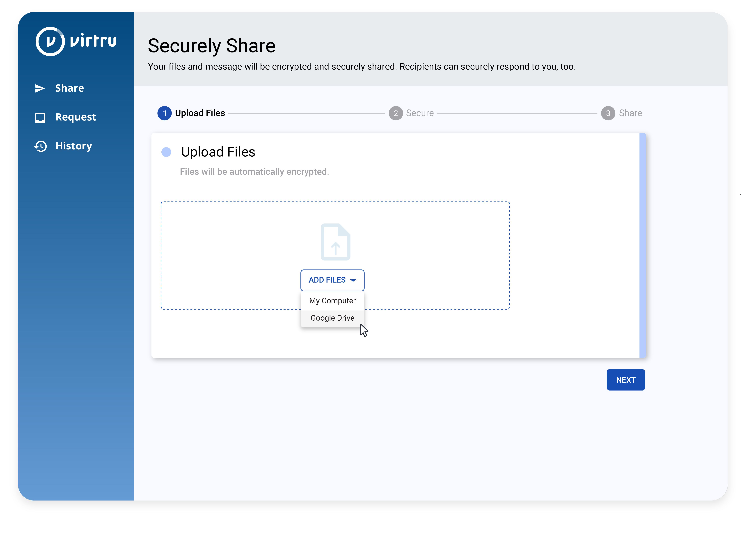Choose Google Drive from the dropdown
Screen dimensions: 756x537
point(332,318)
